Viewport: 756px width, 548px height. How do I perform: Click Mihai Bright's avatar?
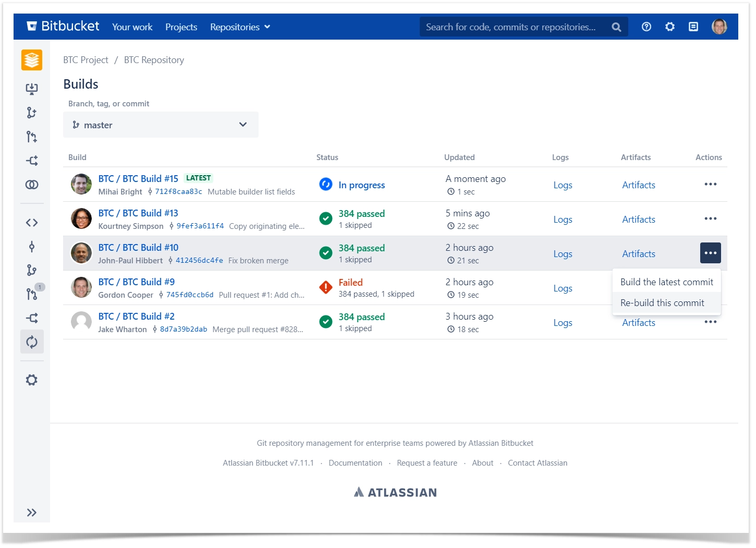pos(81,184)
